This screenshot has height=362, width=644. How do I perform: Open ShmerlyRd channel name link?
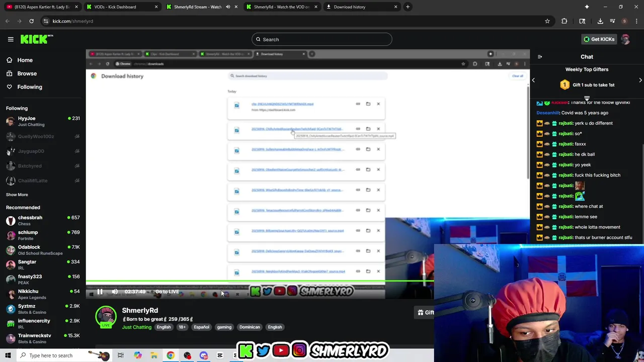click(x=140, y=310)
